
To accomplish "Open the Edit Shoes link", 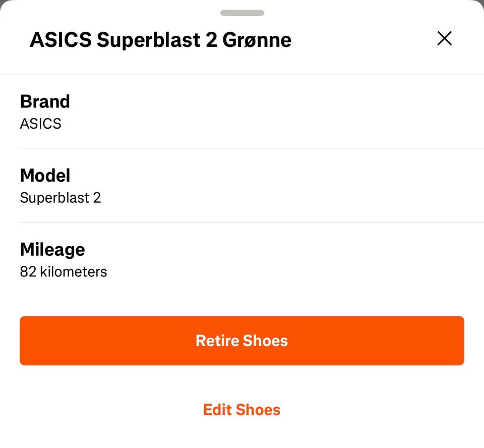I will pyautogui.click(x=242, y=409).
